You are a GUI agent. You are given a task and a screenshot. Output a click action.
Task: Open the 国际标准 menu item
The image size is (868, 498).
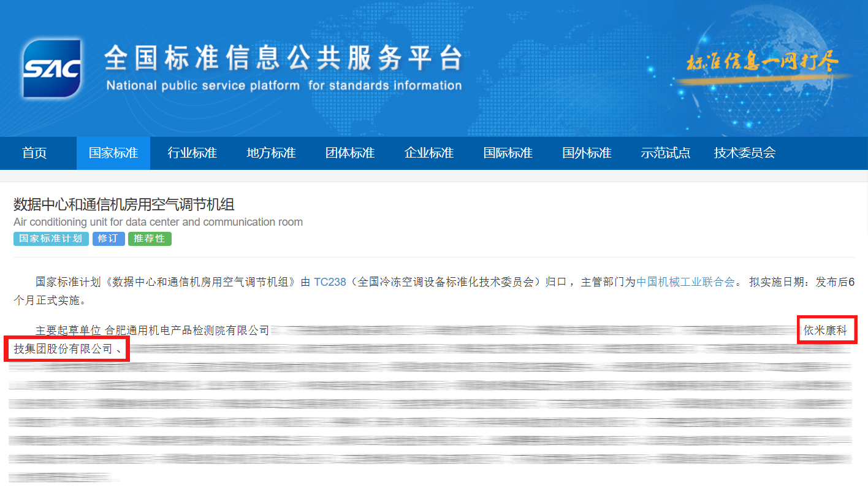point(508,153)
